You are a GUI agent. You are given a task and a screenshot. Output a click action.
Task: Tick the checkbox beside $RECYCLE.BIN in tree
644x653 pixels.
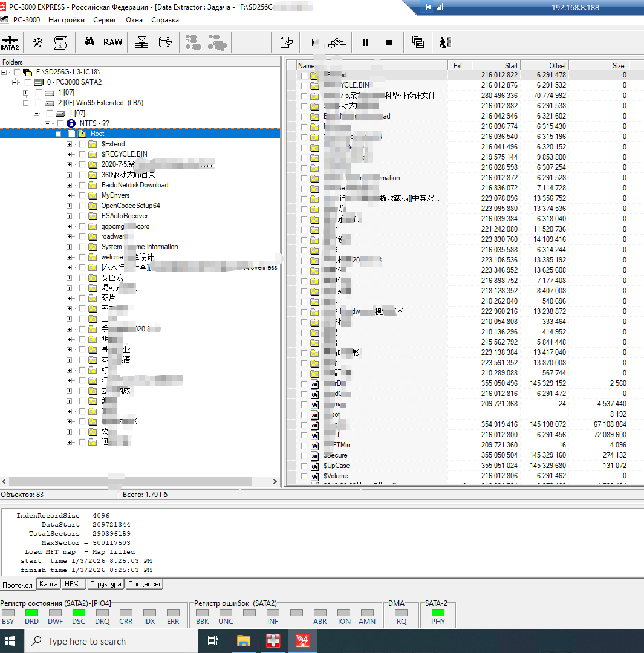point(82,154)
